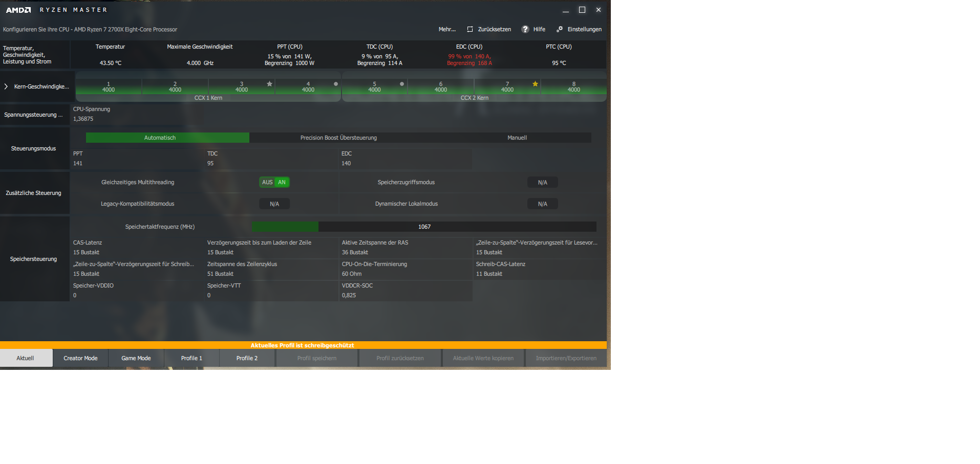Switch to the Aktuell tab
The height and width of the screenshot is (464, 980).
coord(26,358)
